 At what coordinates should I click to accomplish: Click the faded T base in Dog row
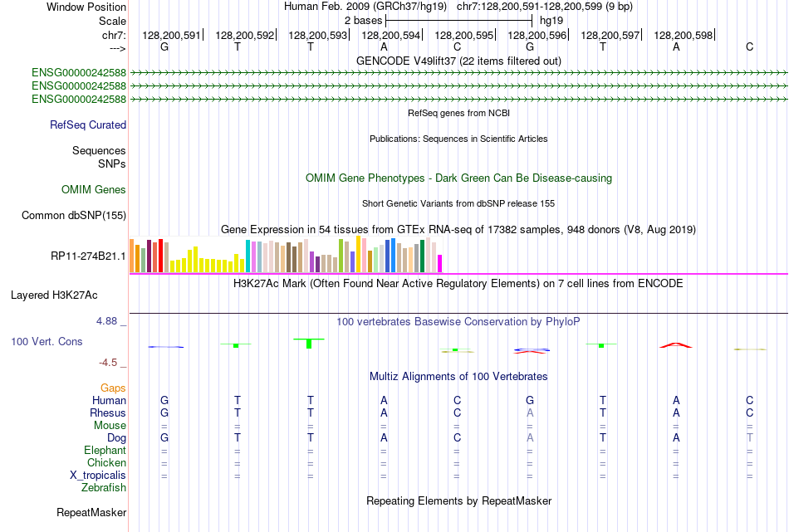[750, 437]
